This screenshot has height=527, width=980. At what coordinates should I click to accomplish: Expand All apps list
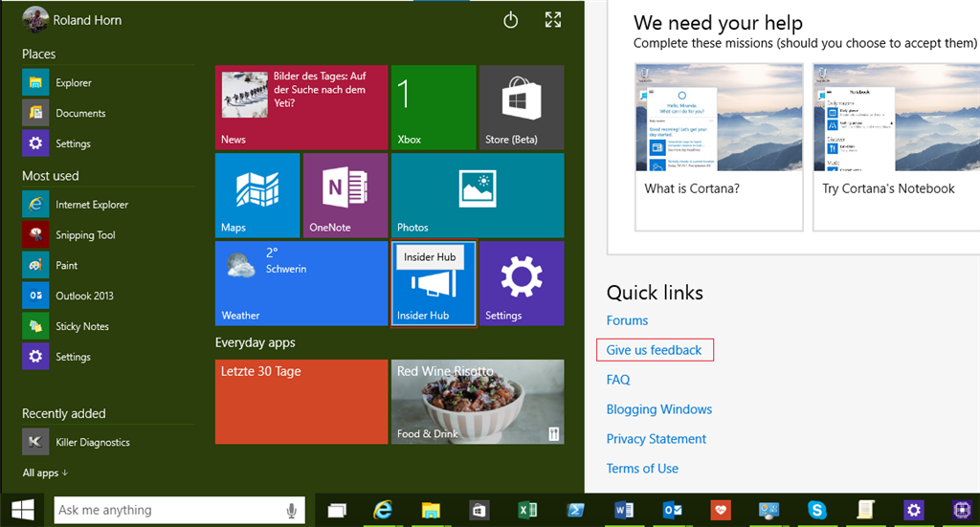(45, 472)
